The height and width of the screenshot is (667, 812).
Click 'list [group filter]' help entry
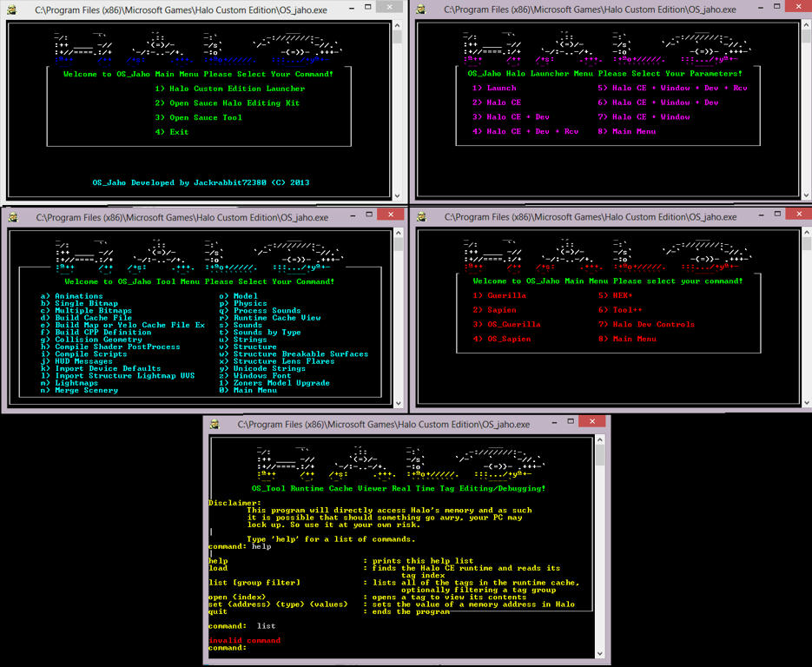pos(254,583)
